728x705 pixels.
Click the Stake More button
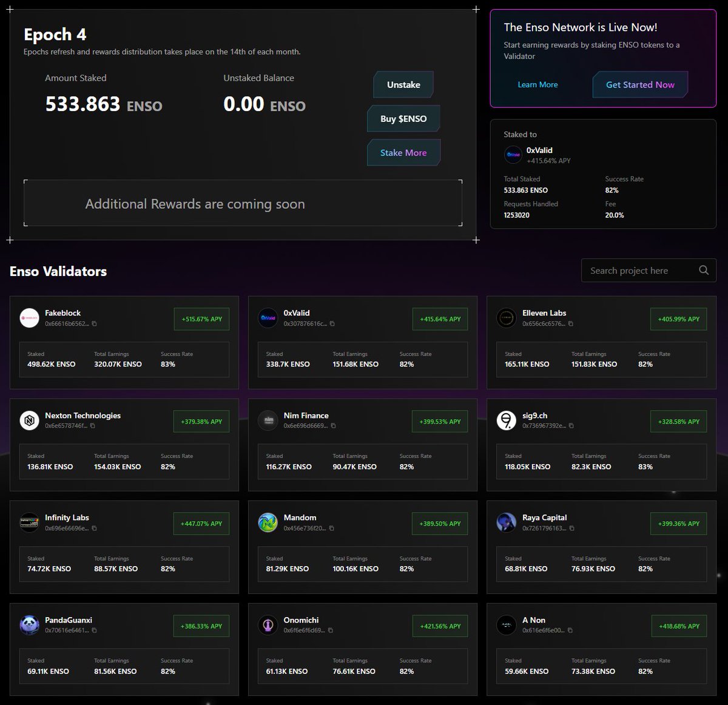click(403, 153)
